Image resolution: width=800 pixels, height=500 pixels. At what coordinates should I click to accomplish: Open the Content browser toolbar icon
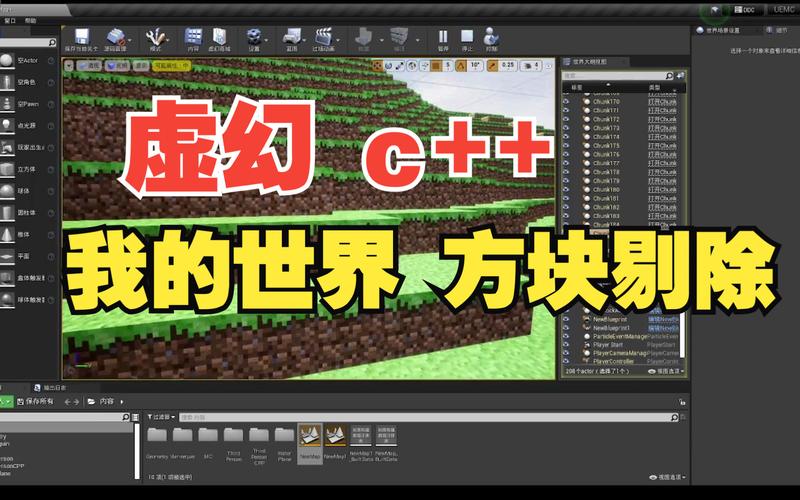(193, 37)
